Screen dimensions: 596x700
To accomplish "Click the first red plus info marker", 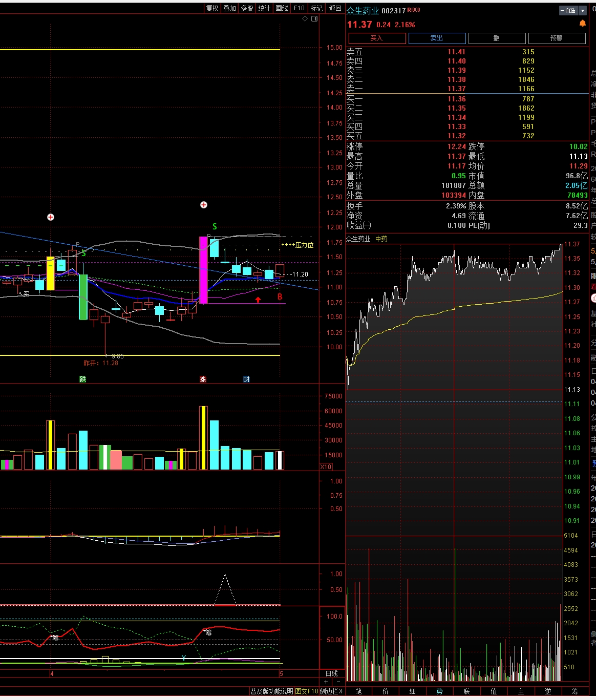I will (51, 217).
